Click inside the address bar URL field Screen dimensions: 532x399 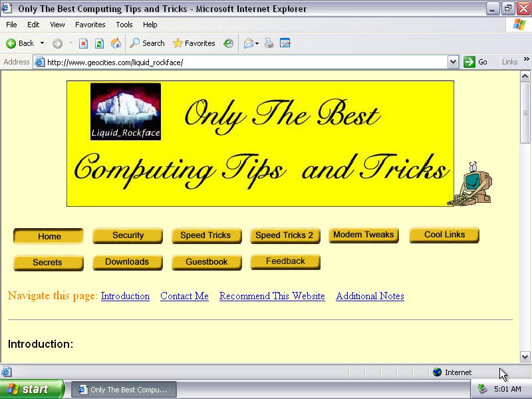[x=239, y=62]
